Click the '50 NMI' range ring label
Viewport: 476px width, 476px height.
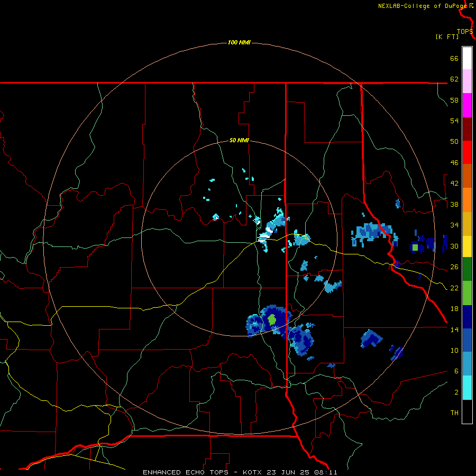pyautogui.click(x=239, y=140)
